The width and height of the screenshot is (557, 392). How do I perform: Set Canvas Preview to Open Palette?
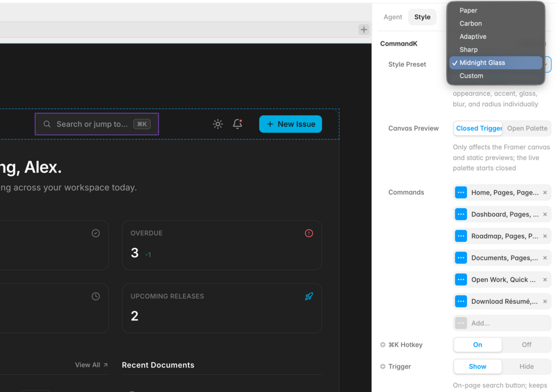(x=527, y=128)
